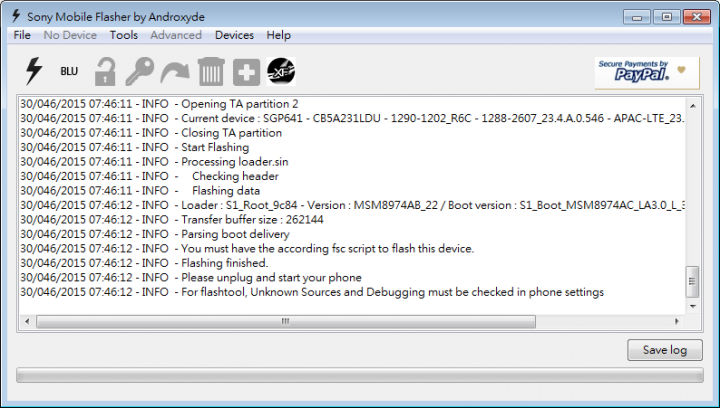Click the 'according fsc script' log line
This screenshot has height=408, width=720.
click(247, 248)
